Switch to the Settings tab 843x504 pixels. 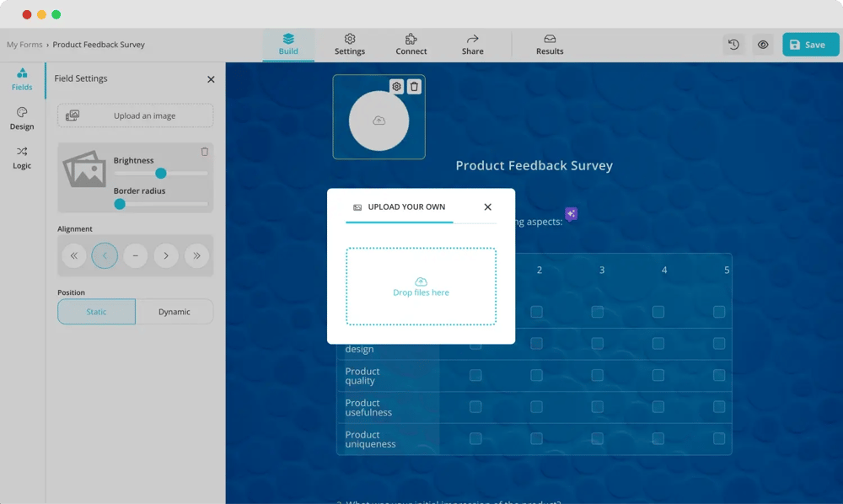pyautogui.click(x=349, y=44)
